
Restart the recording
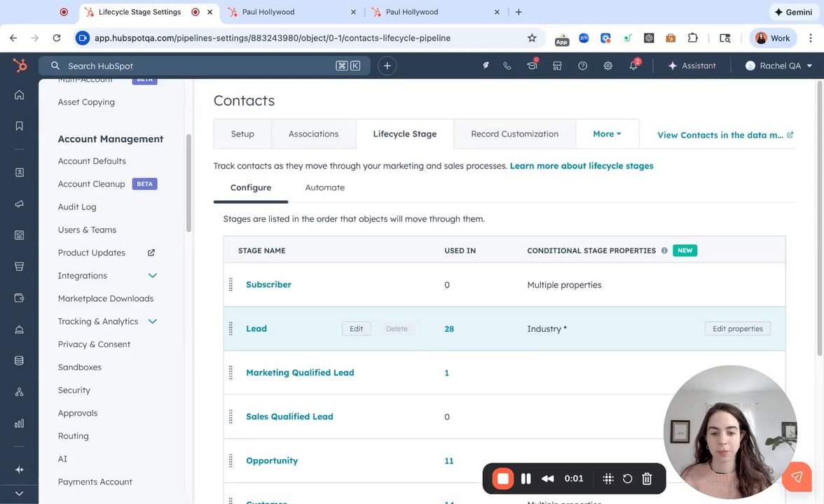(628, 478)
